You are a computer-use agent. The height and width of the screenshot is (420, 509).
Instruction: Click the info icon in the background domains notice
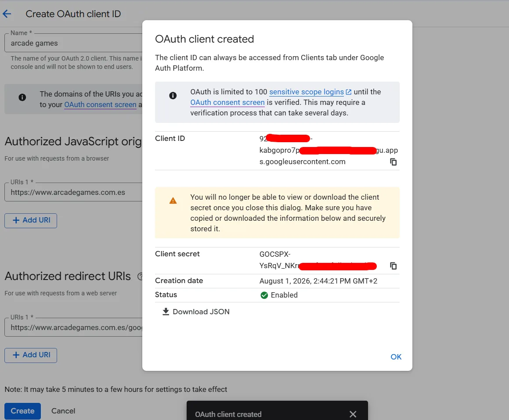click(22, 97)
